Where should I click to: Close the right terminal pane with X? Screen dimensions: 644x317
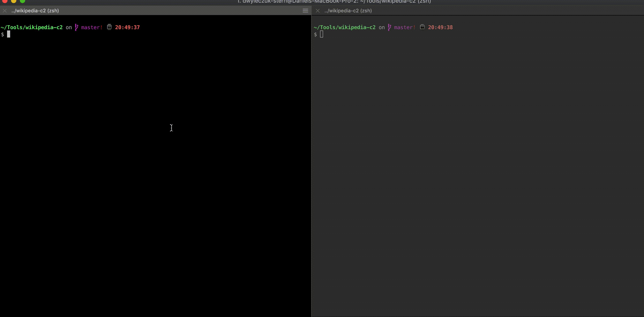pyautogui.click(x=318, y=11)
